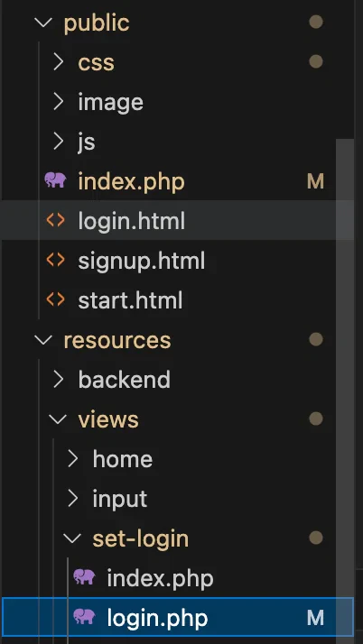Click the change dot indicator on public row

tap(316, 23)
